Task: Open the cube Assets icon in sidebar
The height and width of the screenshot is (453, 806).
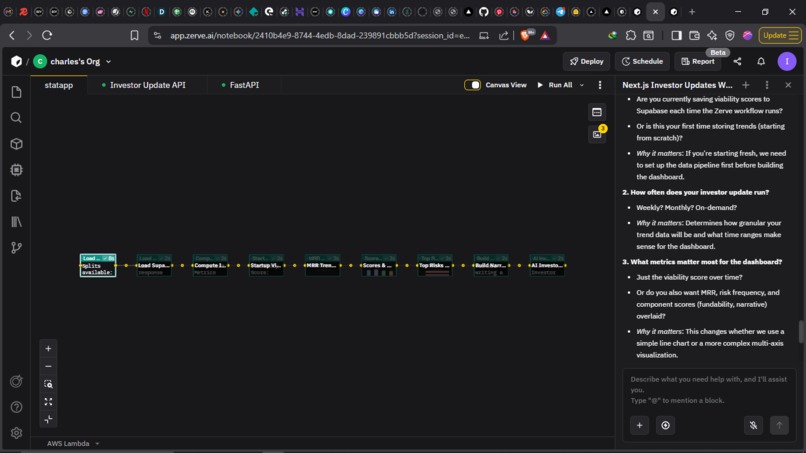Action: (x=16, y=144)
